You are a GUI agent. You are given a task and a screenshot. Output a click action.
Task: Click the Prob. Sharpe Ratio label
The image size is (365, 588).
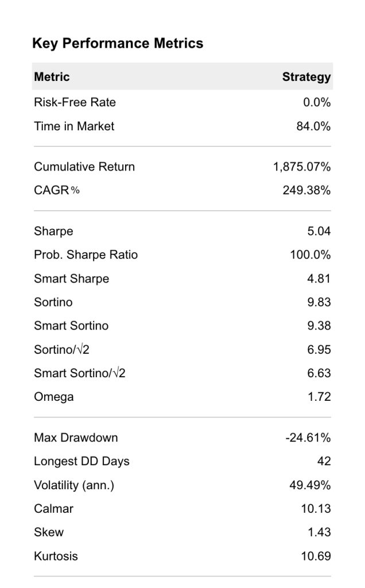86,255
